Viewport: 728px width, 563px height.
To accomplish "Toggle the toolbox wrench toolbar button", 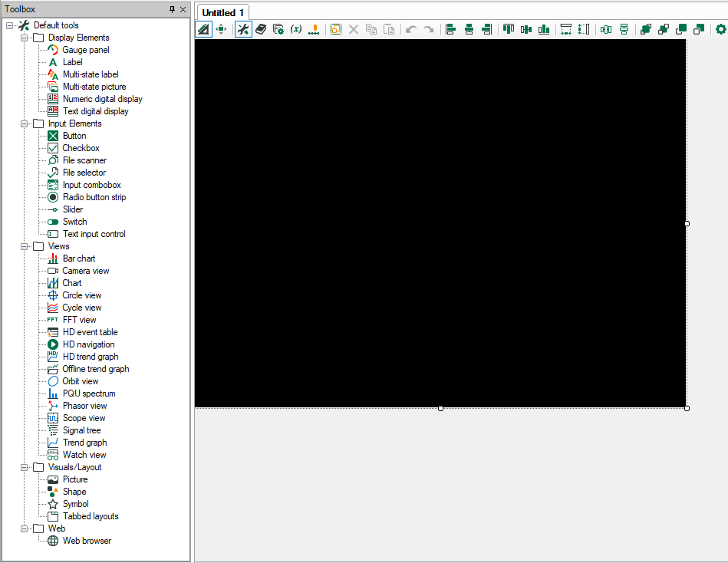I will coord(243,29).
